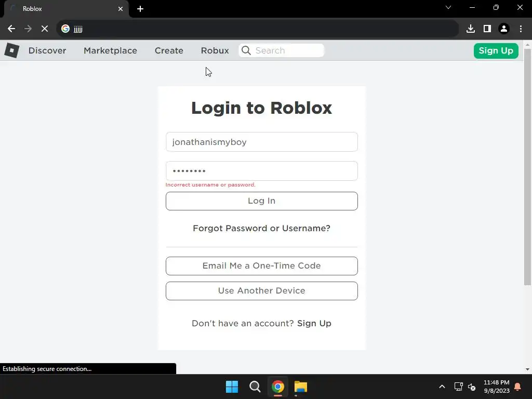Click the muted volume tray icon
532x399 pixels.
[x=472, y=387]
